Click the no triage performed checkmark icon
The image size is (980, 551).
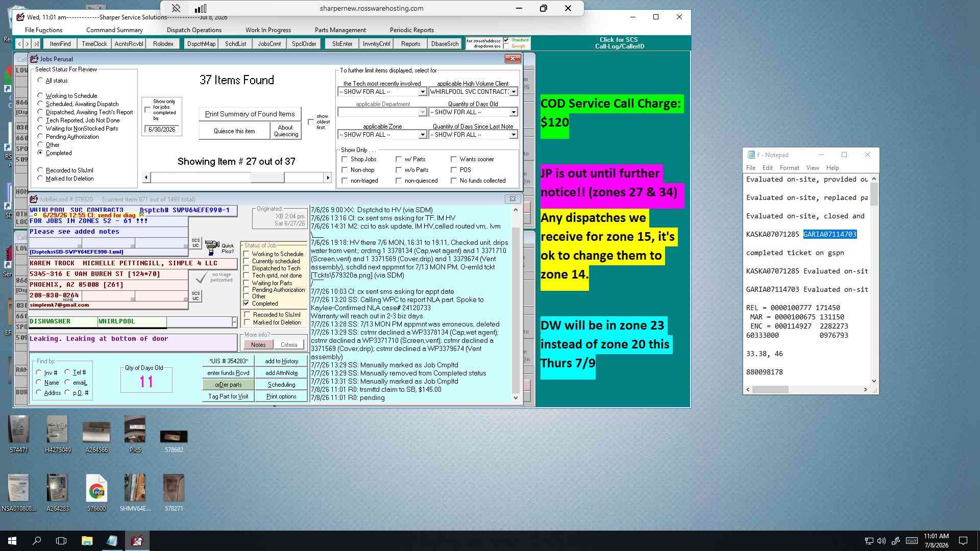click(202, 277)
